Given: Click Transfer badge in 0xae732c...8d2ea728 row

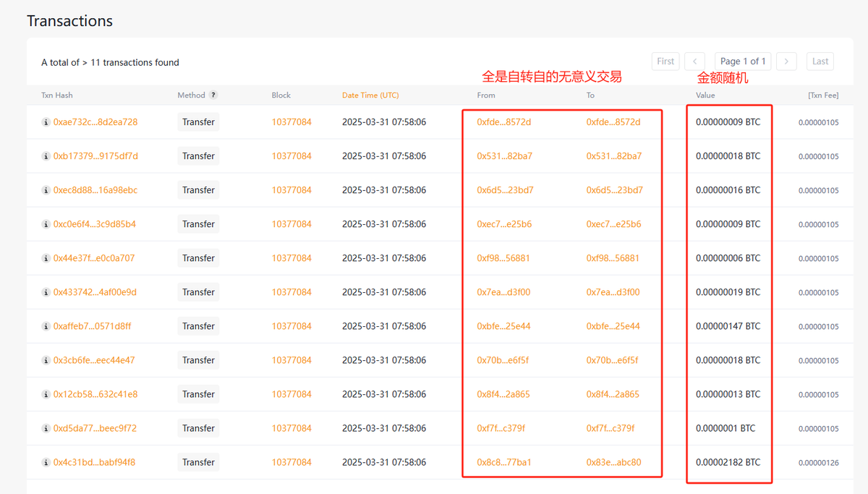Looking at the screenshot, I should (198, 122).
